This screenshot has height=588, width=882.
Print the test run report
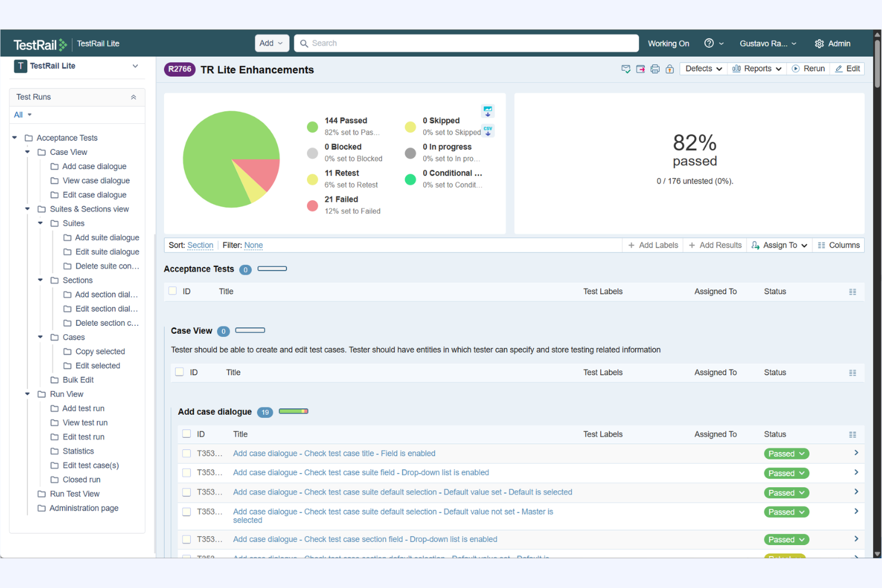tap(655, 69)
